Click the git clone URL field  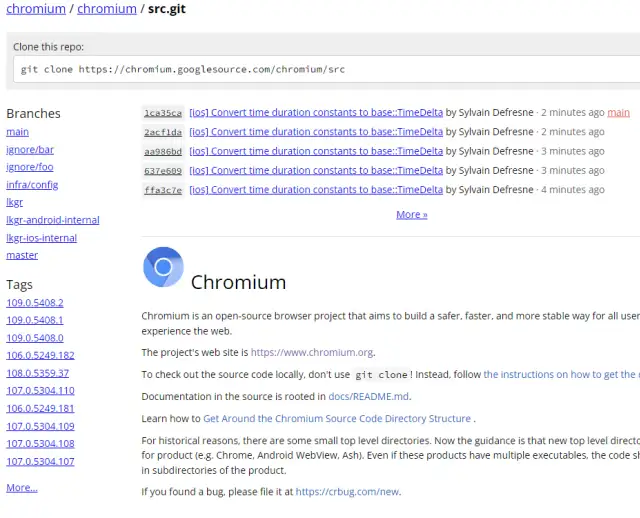point(327,69)
